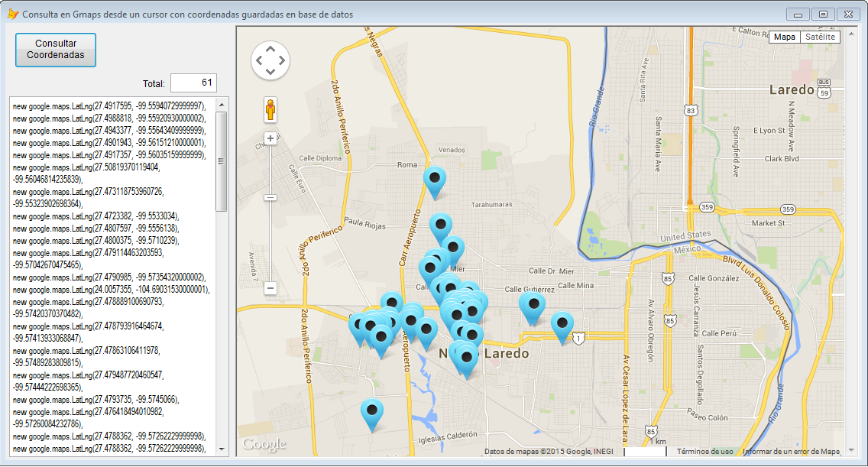The width and height of the screenshot is (868, 467).
Task: Maximize the Consulta en Gmaps window
Action: 823,15
